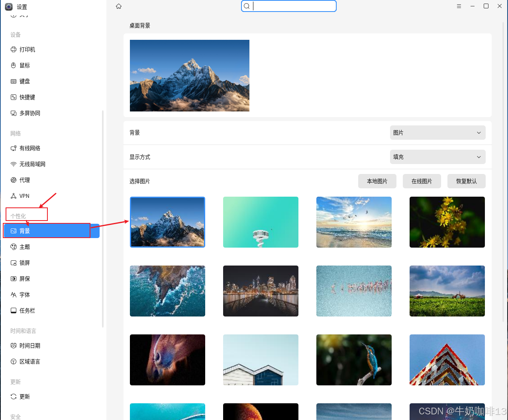Open the hamburger menu in title bar
The width and height of the screenshot is (508, 420).
point(459,6)
